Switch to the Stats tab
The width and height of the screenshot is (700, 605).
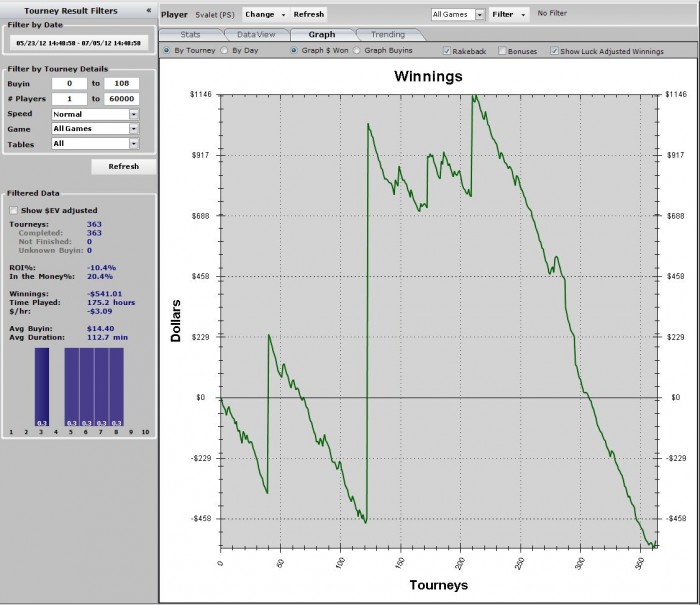coord(190,34)
